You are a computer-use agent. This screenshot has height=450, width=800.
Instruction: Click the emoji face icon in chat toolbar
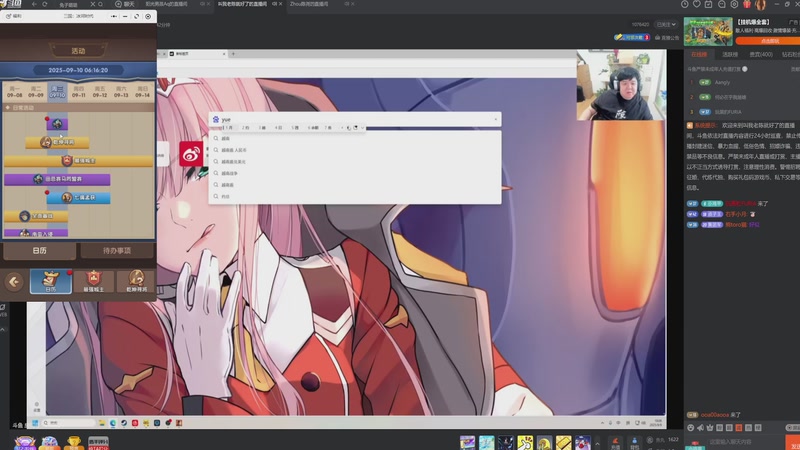[690, 428]
